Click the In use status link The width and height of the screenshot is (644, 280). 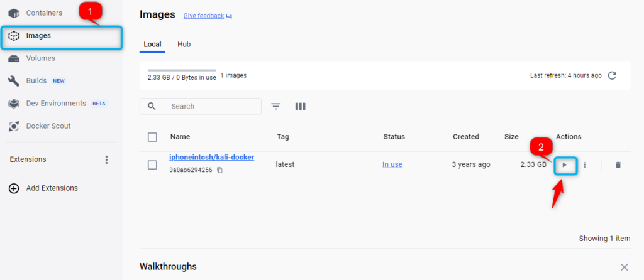pos(392,164)
